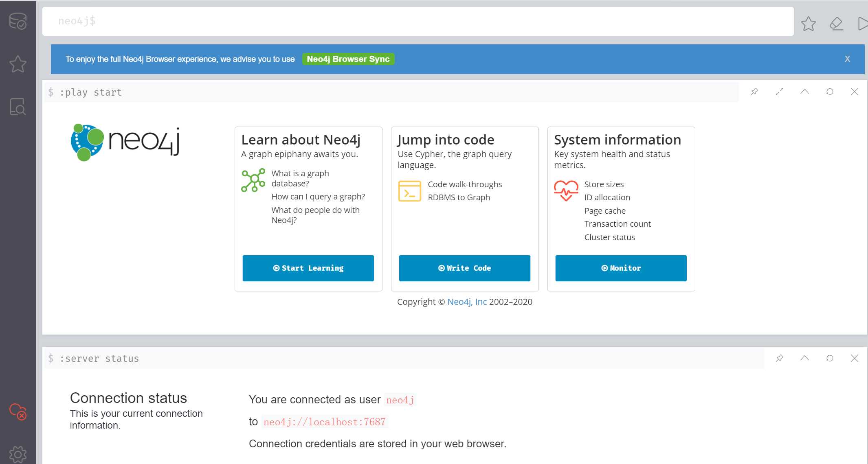Click 'Connection status' heading

pos(128,398)
